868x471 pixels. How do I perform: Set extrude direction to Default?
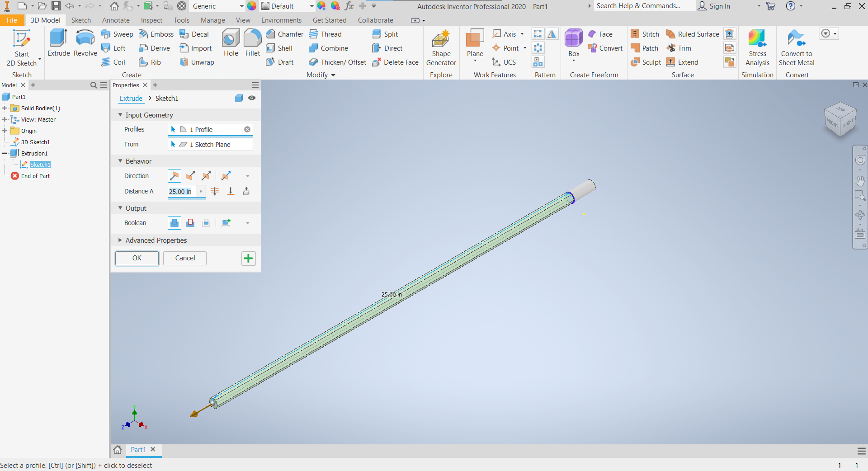pos(175,176)
